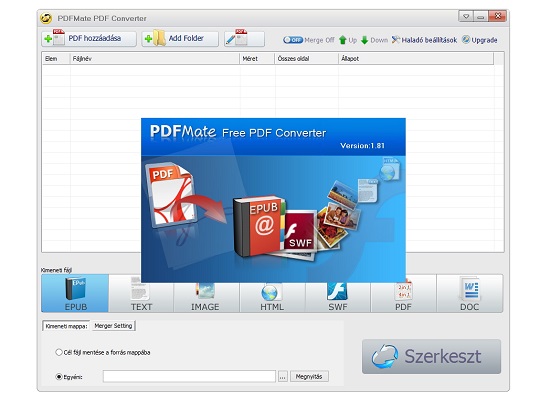
Task: Click the Állapot column header
Action: (416, 59)
